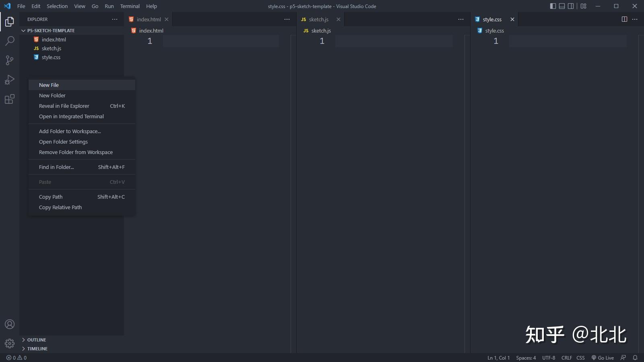Viewport: 644px width, 362px height.
Task: Select New Folder in the context menu
Action: click(52, 95)
